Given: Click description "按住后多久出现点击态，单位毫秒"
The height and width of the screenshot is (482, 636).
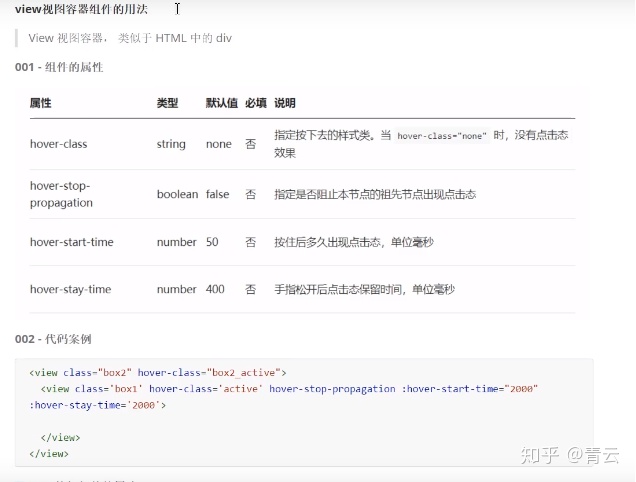Looking at the screenshot, I should [x=354, y=242].
